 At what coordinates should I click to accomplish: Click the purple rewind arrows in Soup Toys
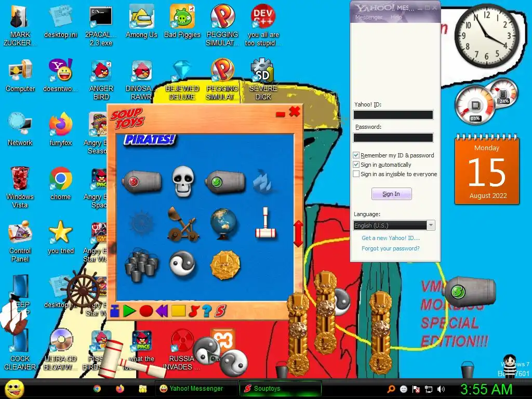[x=162, y=311]
